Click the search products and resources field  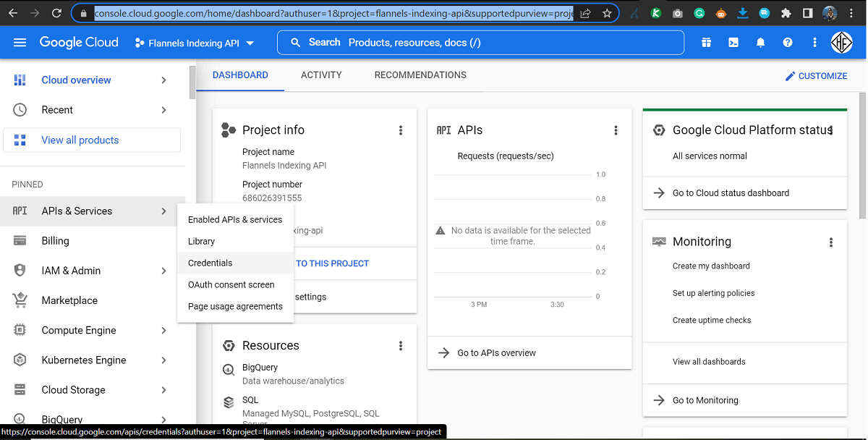click(x=480, y=43)
